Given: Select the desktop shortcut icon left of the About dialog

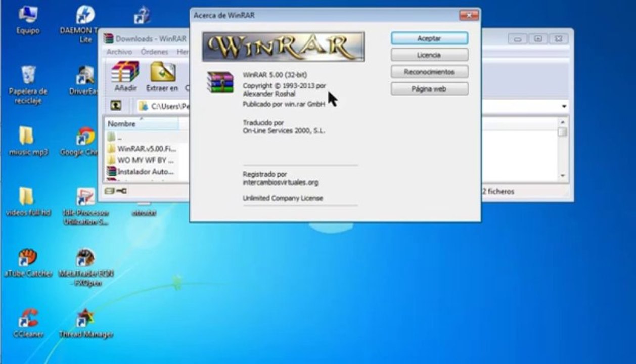Looking at the screenshot, I should click(x=142, y=16).
